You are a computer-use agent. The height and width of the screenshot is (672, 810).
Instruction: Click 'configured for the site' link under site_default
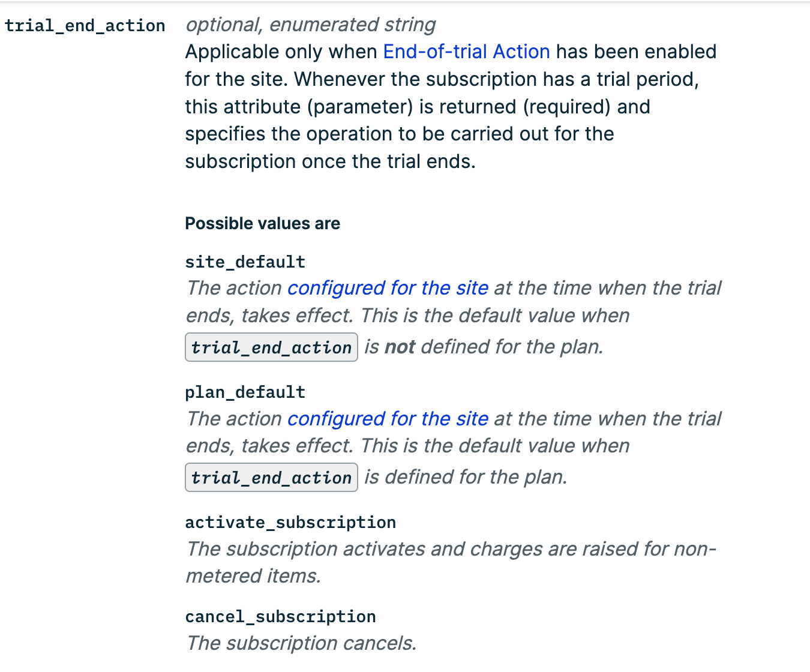[x=388, y=288]
